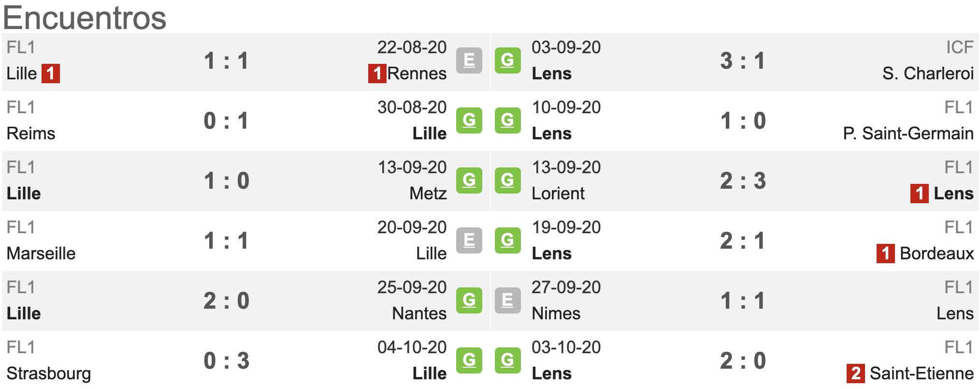Click the green G badge for Reims-Lille match
The image size is (980, 389).
pyautogui.click(x=469, y=120)
